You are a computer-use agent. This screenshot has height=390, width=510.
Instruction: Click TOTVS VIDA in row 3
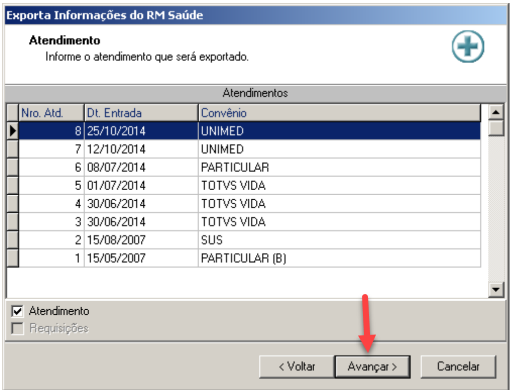coord(340,222)
